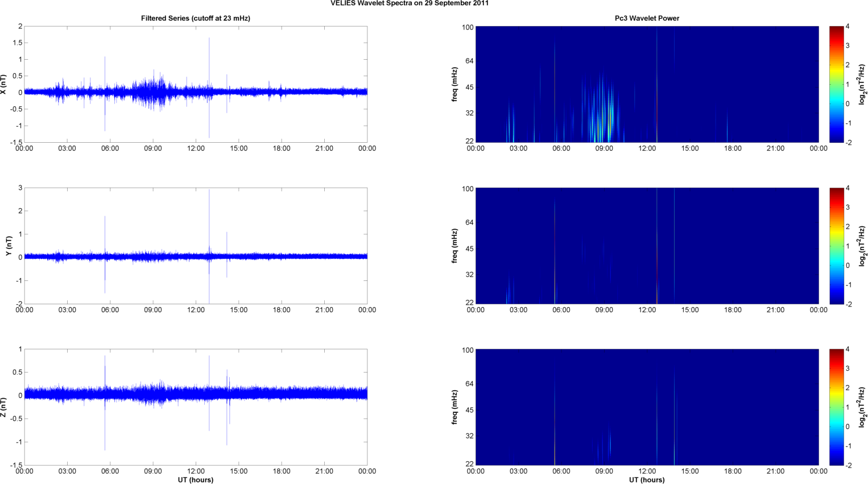Click the '06:00' tick under top spectrogram
The image size is (868, 484).
point(561,148)
